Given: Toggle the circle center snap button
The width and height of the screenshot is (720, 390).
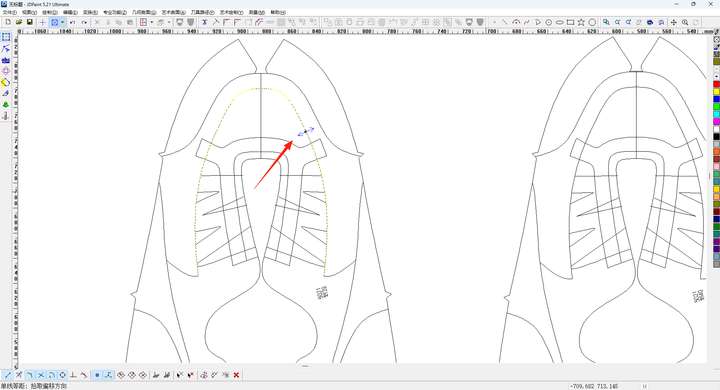Looking at the screenshot, I should pyautogui.click(x=62, y=375).
